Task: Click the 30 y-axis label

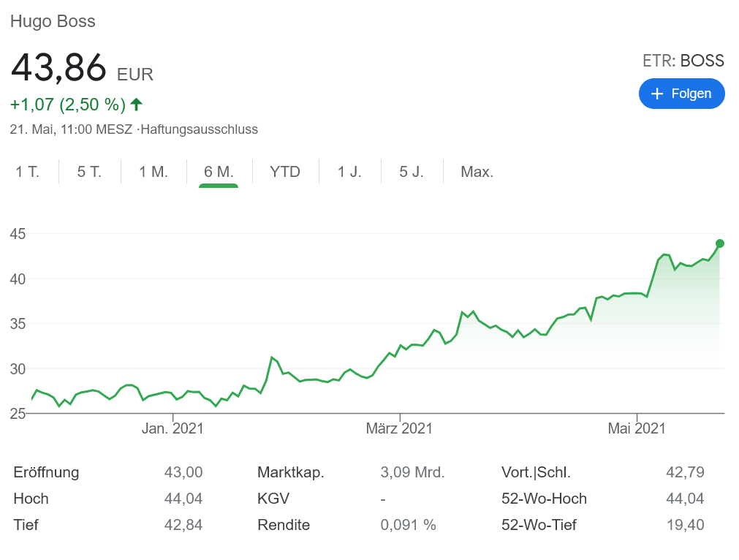Action: 18,369
